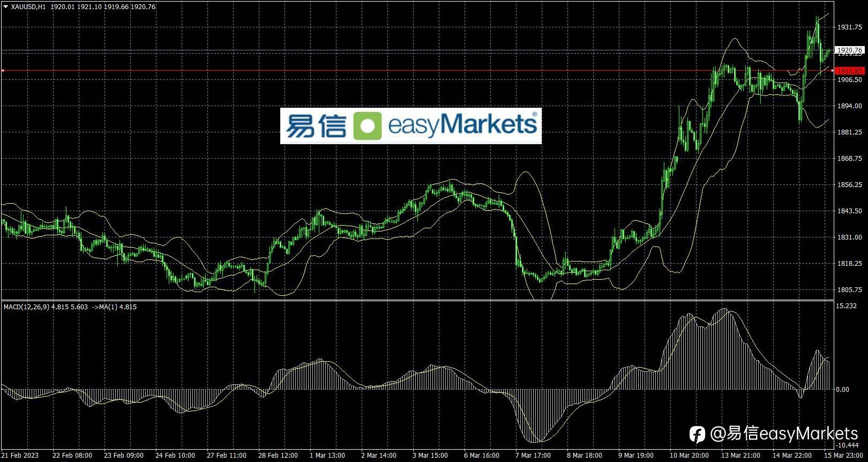This screenshot has width=868, height=462.
Task: Click the 9 Mar 19:00 time label
Action: 636,456
